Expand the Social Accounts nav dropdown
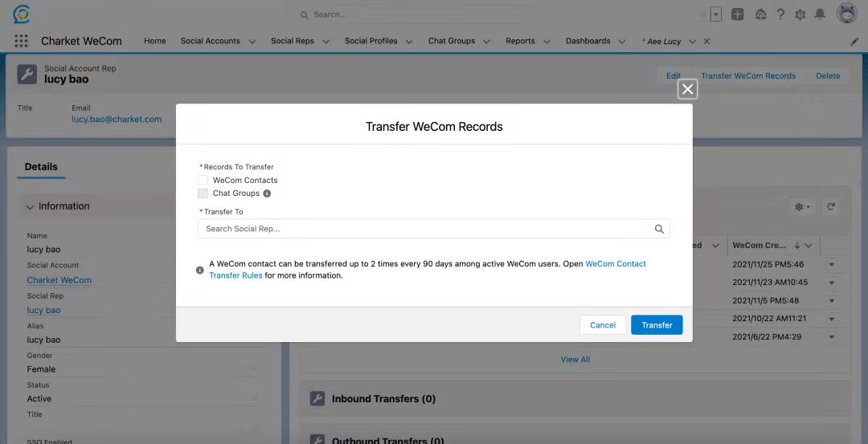The image size is (868, 444). 252,42
